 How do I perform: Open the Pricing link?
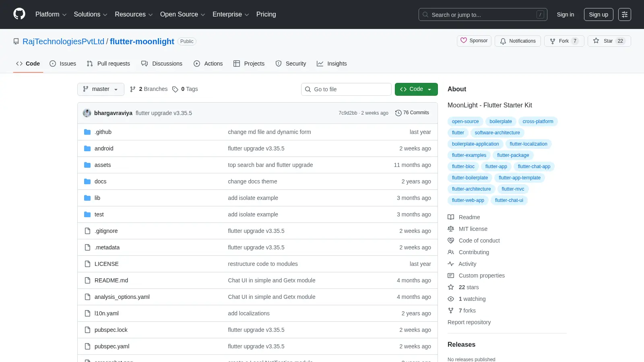tap(266, 14)
